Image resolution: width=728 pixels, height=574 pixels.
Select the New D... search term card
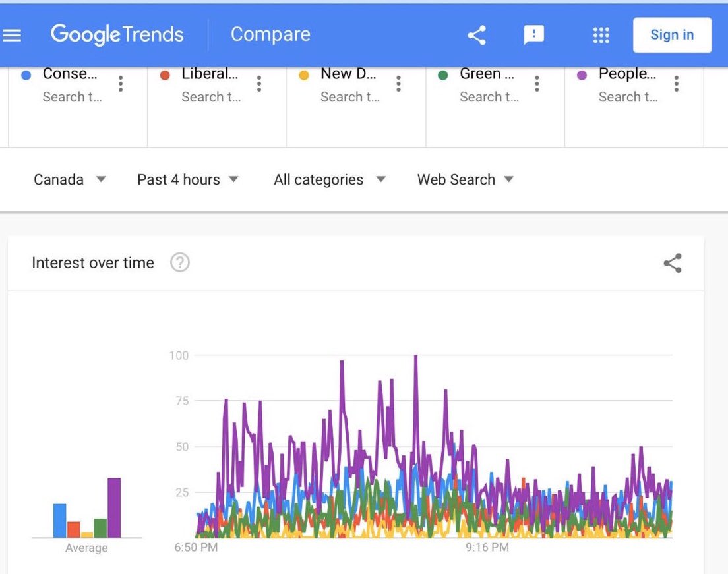[356, 107]
